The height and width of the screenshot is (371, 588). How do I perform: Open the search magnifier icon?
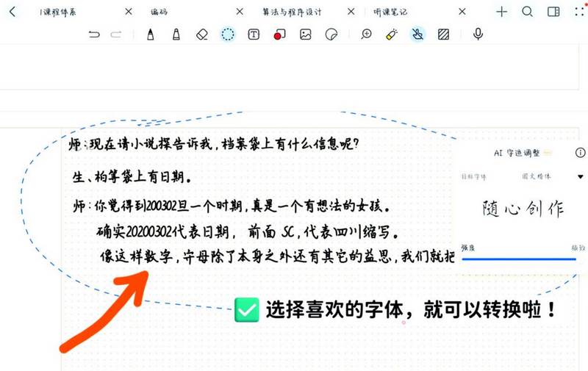[527, 12]
